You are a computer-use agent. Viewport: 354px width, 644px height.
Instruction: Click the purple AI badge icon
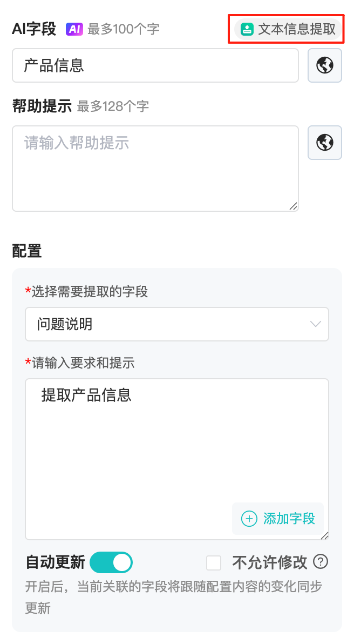pos(74,29)
